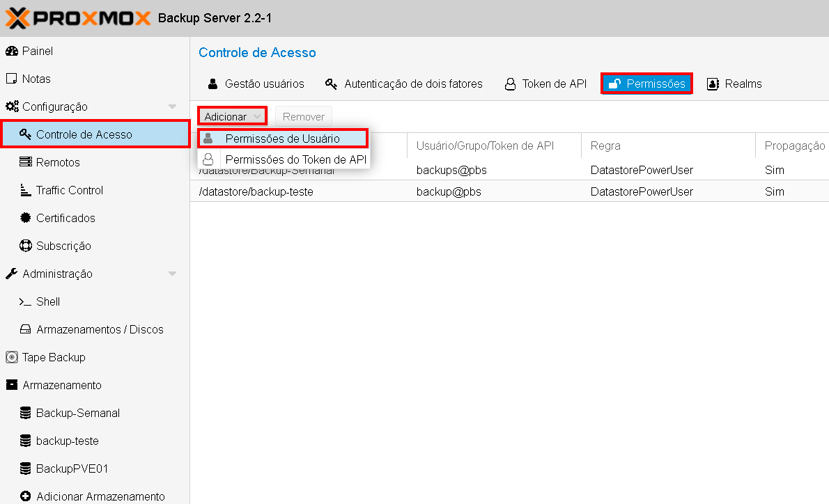Click the Notas note icon
Viewport: 829px width, 504px height.
pos(11,79)
